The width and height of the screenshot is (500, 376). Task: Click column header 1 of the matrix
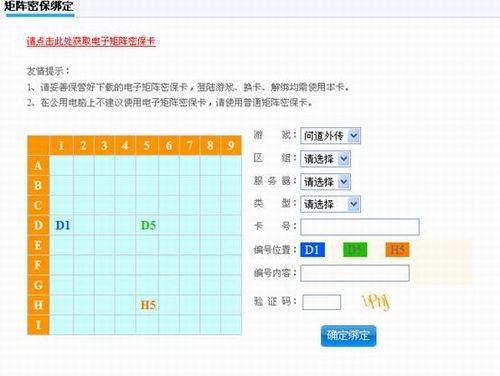61,145
